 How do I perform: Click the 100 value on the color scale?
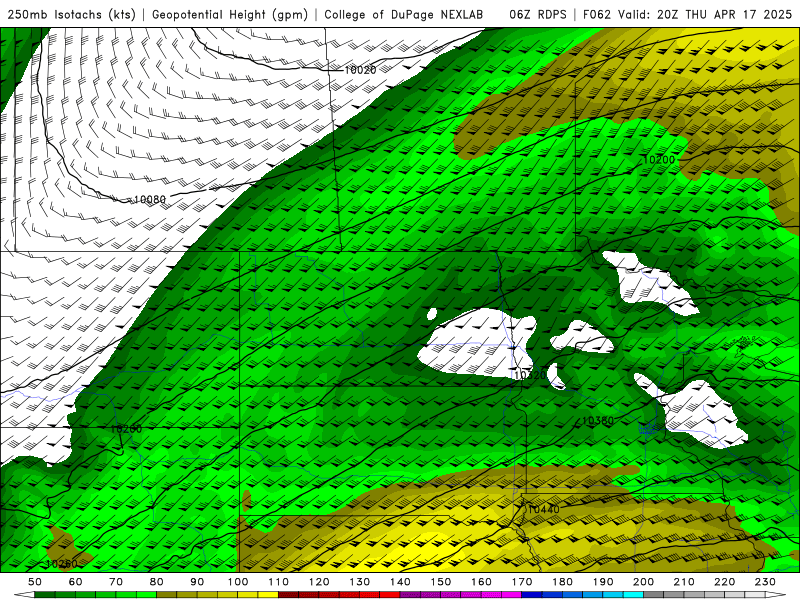pyautogui.click(x=238, y=582)
